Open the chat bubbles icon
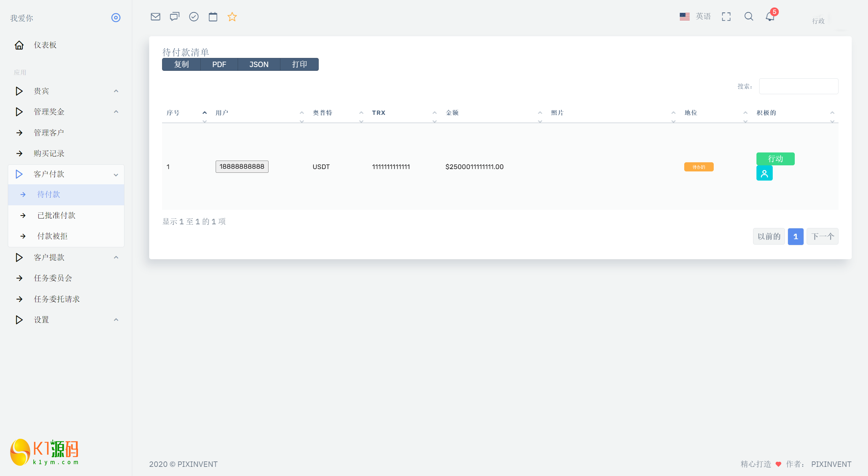The width and height of the screenshot is (868, 476). point(175,17)
